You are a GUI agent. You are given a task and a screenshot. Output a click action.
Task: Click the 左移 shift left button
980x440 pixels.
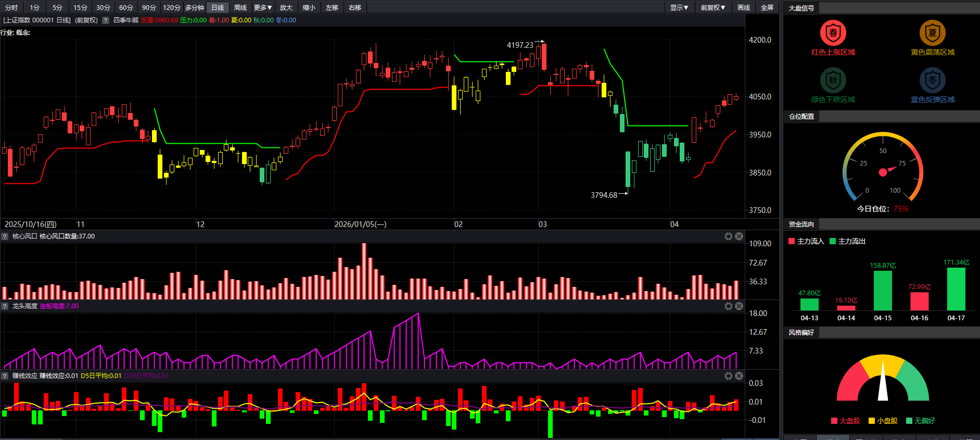(x=332, y=7)
